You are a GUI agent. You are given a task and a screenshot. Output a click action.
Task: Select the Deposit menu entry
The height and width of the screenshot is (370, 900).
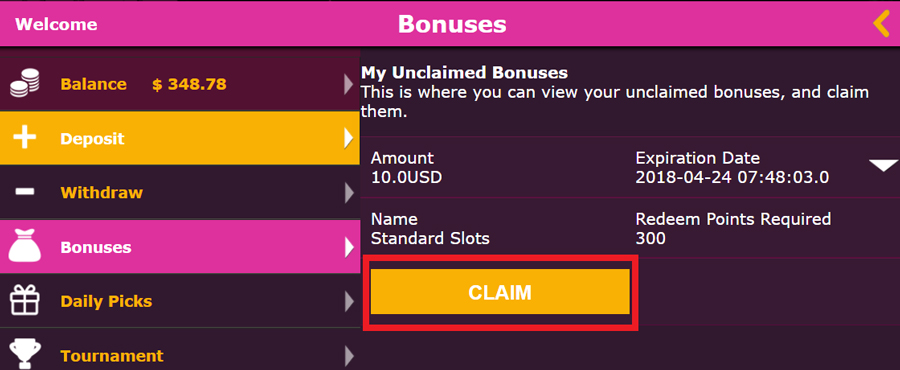point(180,138)
